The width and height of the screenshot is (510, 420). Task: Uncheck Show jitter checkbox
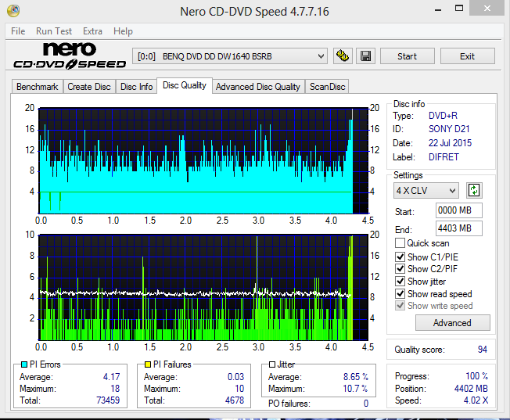click(x=400, y=281)
